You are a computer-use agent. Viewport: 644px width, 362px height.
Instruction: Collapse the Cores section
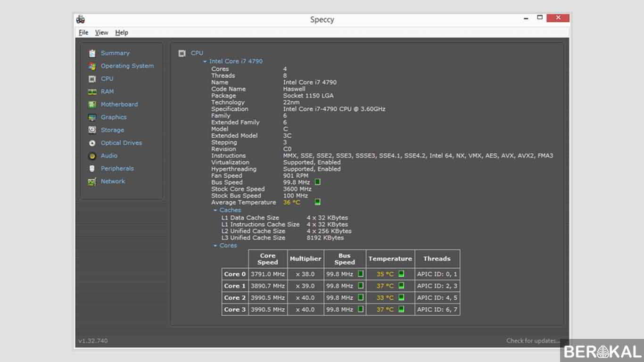(x=215, y=246)
